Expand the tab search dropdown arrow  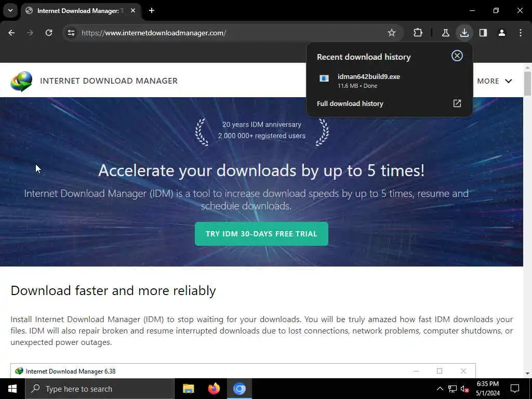(x=10, y=10)
